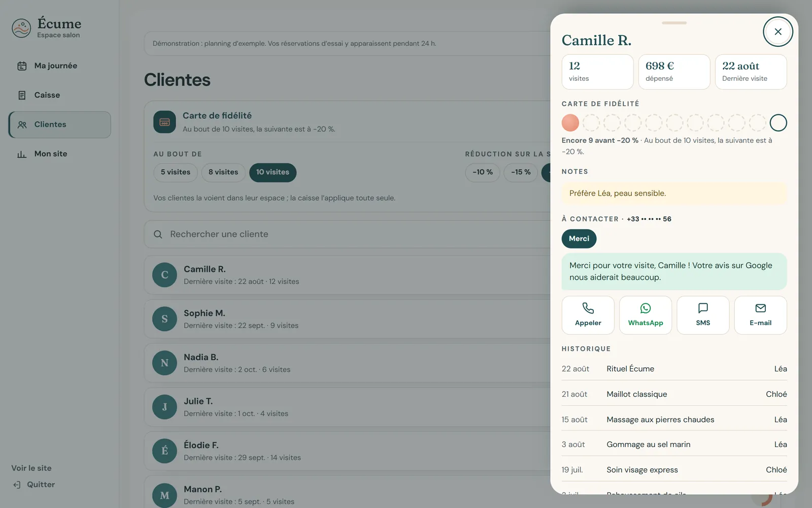Close the Camille R. panel
The height and width of the screenshot is (508, 812).
[778, 31]
